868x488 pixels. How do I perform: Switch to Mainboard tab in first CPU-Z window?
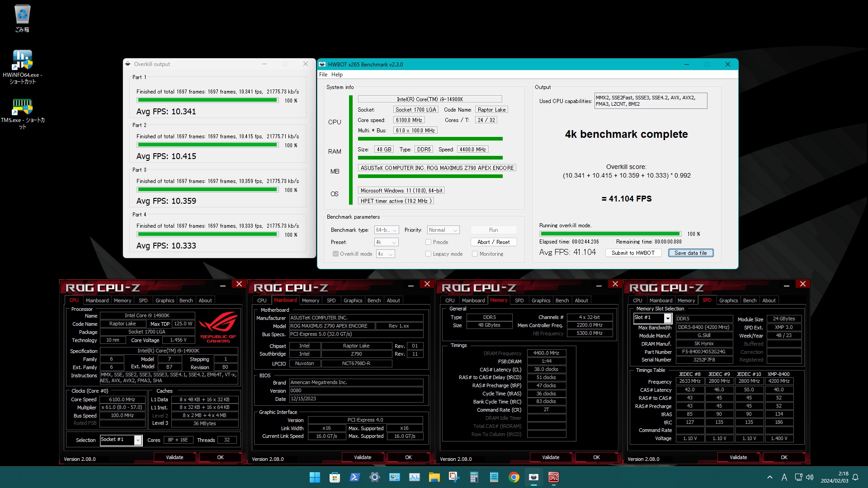point(97,300)
